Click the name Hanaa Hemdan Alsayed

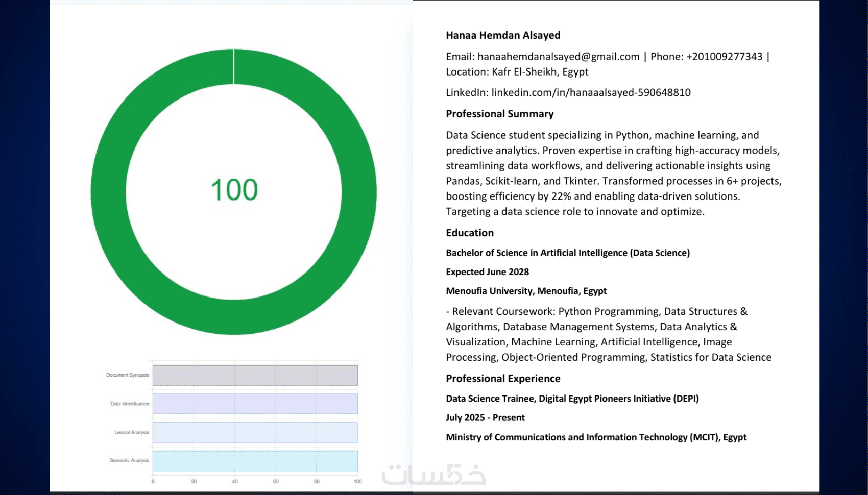[x=503, y=35]
